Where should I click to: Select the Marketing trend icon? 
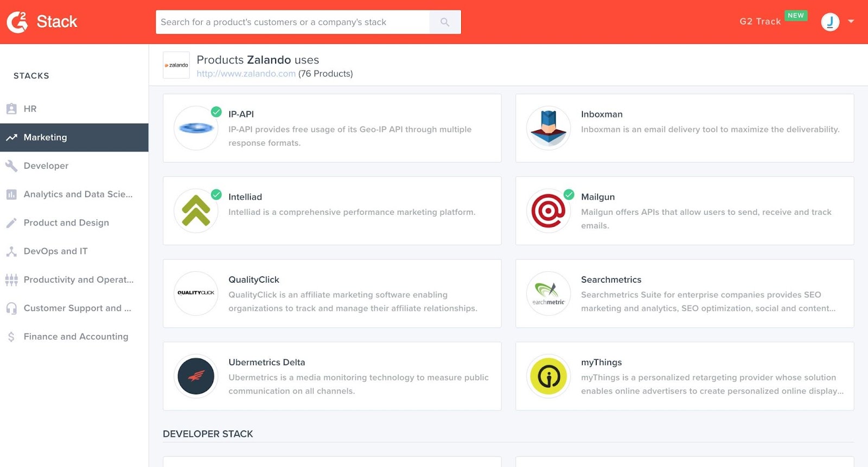pos(11,138)
